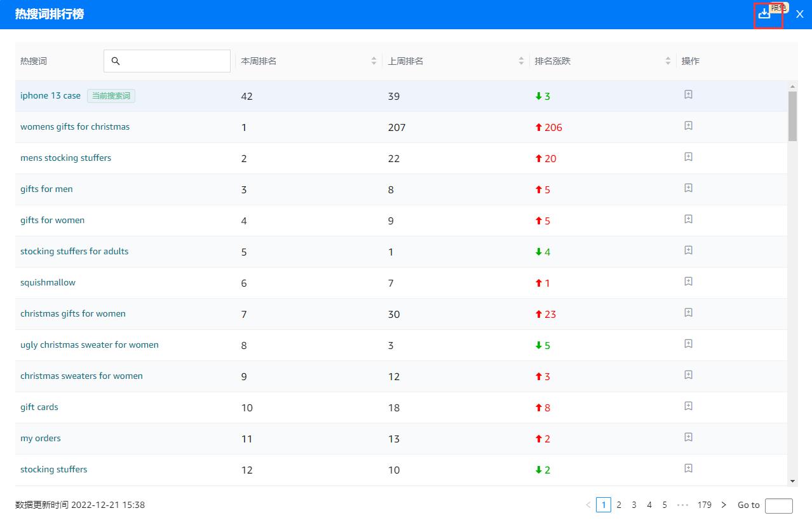Image resolution: width=812 pixels, height=527 pixels.
Task: Click the next page arrow
Action: point(724,505)
